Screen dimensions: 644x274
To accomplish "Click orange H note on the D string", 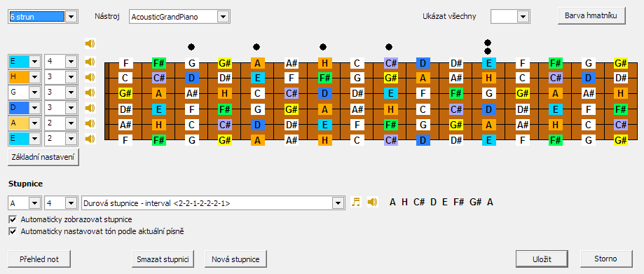I will pyautogui.click(x=391, y=109).
